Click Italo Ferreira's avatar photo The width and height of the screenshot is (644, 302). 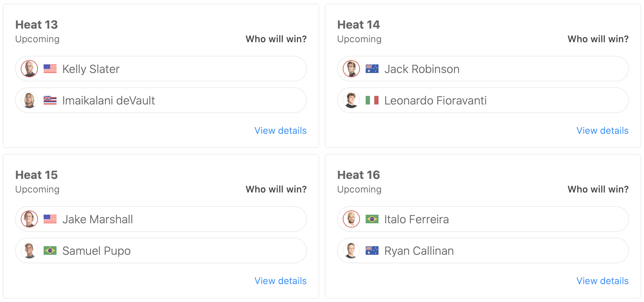(x=351, y=219)
